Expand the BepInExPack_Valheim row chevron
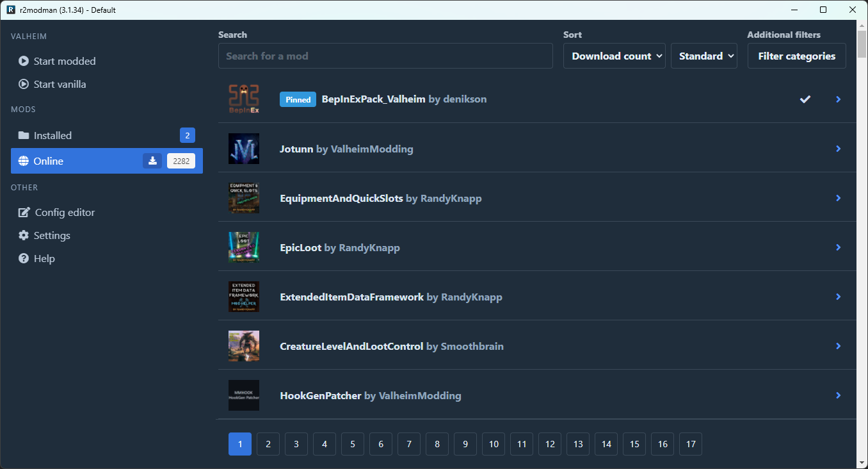This screenshot has height=469, width=868. click(x=839, y=99)
